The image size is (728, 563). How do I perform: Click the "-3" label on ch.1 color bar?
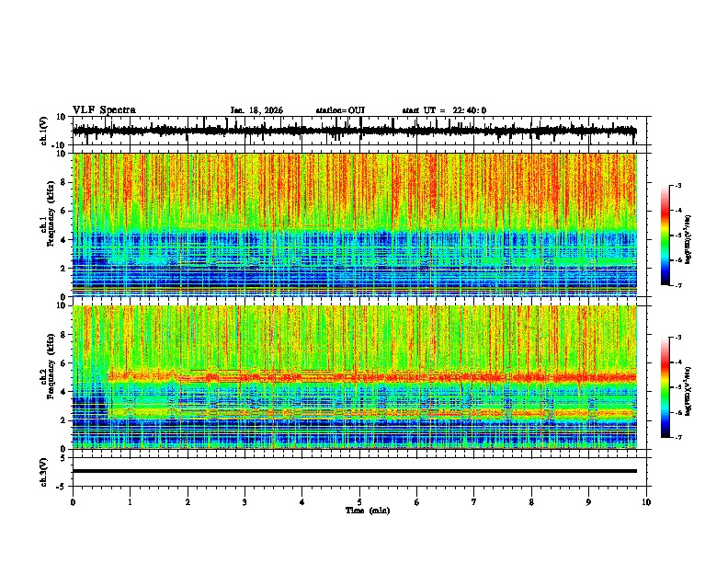tap(677, 185)
